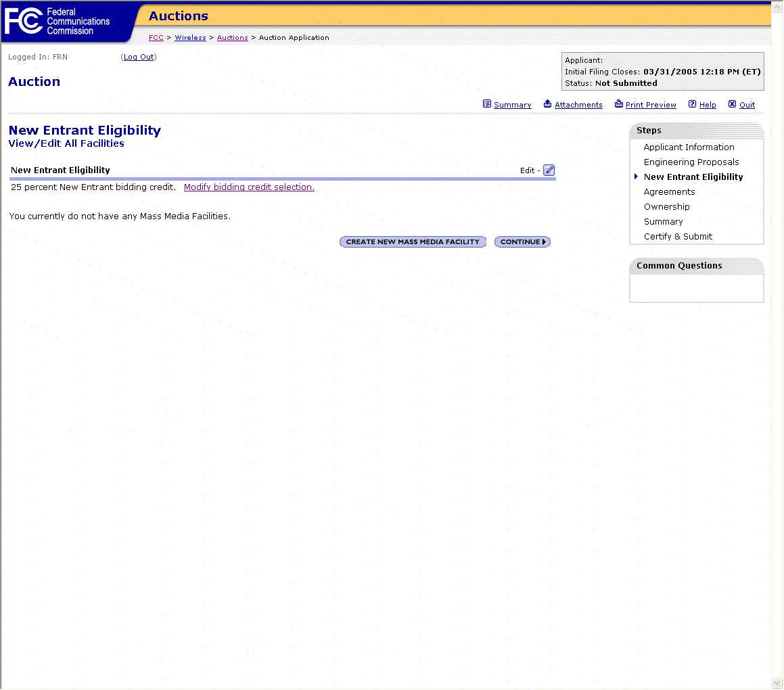This screenshot has height=690, width=784.
Task: Go to Summary step in sidebar
Action: [x=663, y=221]
